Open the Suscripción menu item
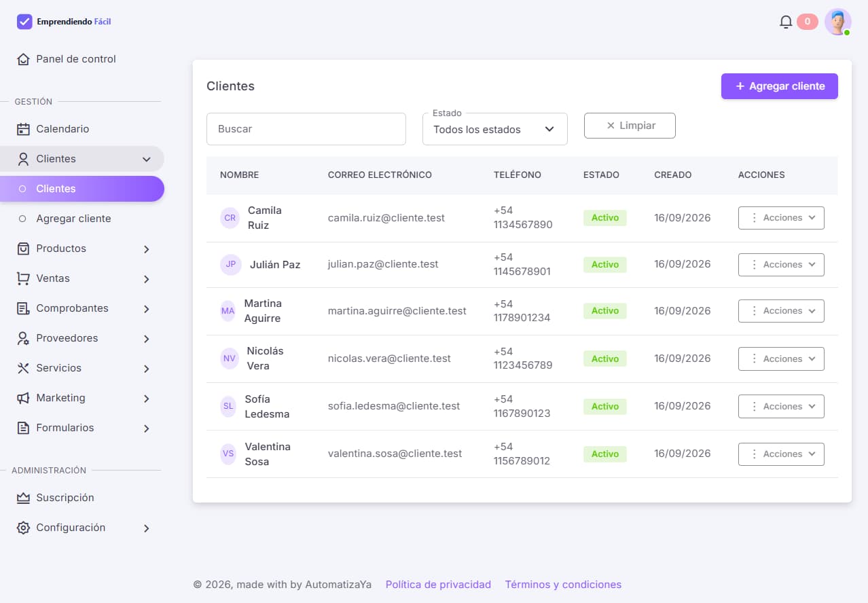868x603 pixels. pos(82,498)
